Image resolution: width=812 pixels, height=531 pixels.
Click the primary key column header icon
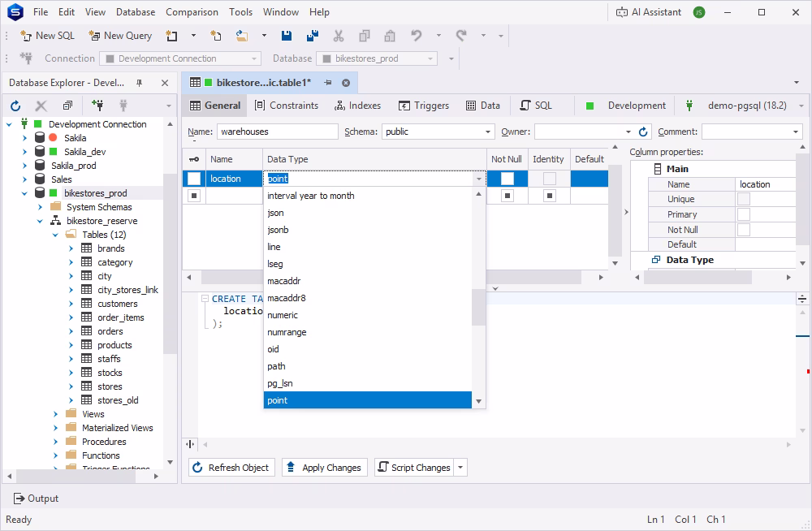pos(194,159)
